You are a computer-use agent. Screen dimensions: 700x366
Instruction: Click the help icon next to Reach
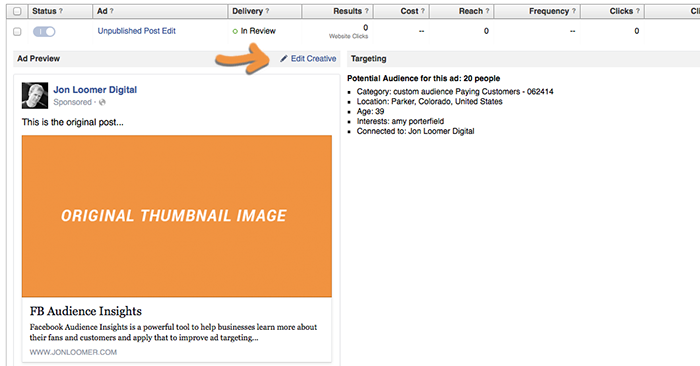487,11
